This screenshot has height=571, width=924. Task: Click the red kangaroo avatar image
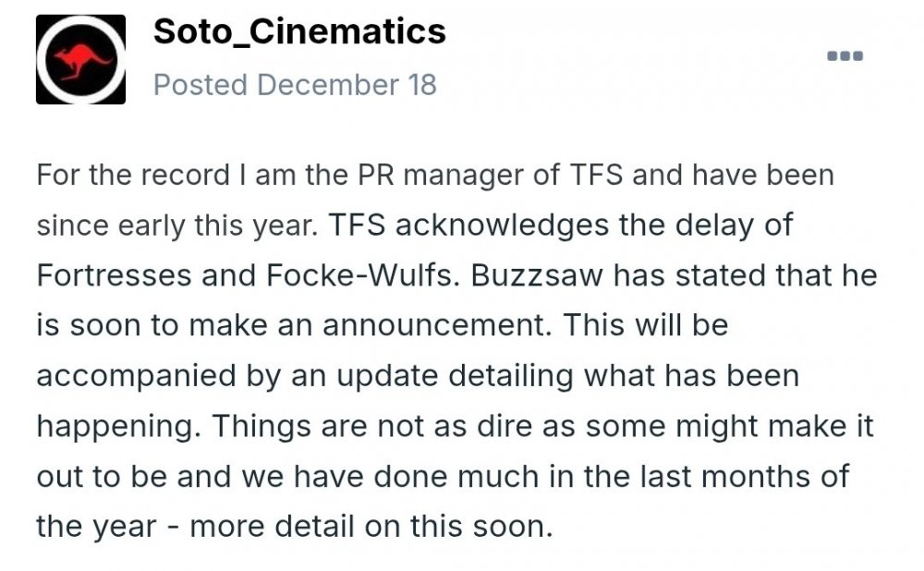[80, 59]
